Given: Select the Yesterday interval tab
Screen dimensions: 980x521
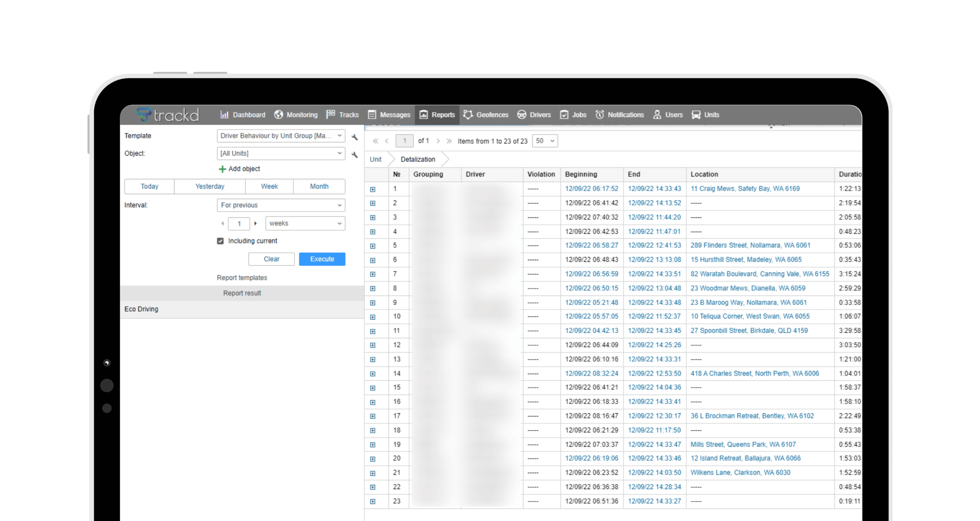Looking at the screenshot, I should (x=209, y=187).
